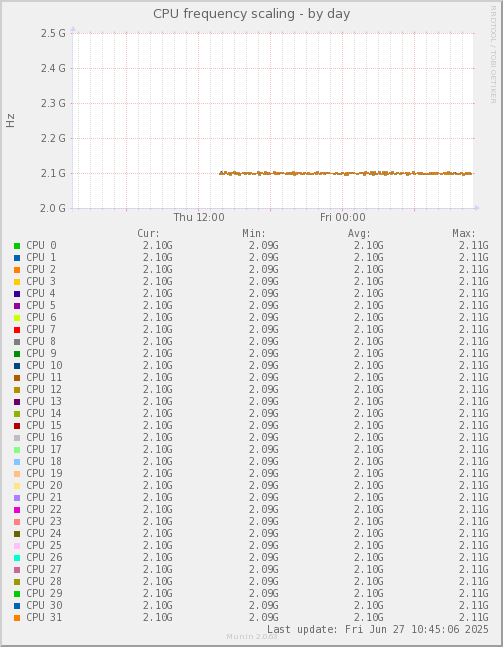503x647 pixels.
Task: Click the 'CPU 27' legend label
Action: click(44, 569)
